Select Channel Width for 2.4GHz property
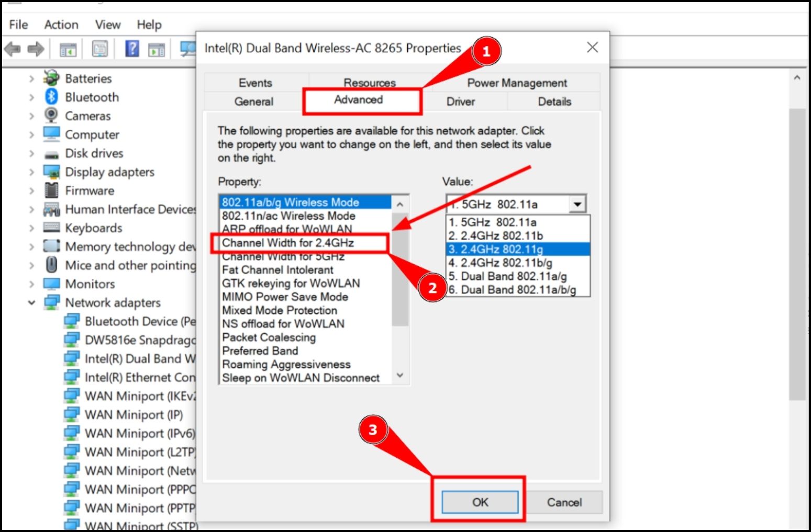Viewport: 811px width, 532px height. (x=288, y=243)
